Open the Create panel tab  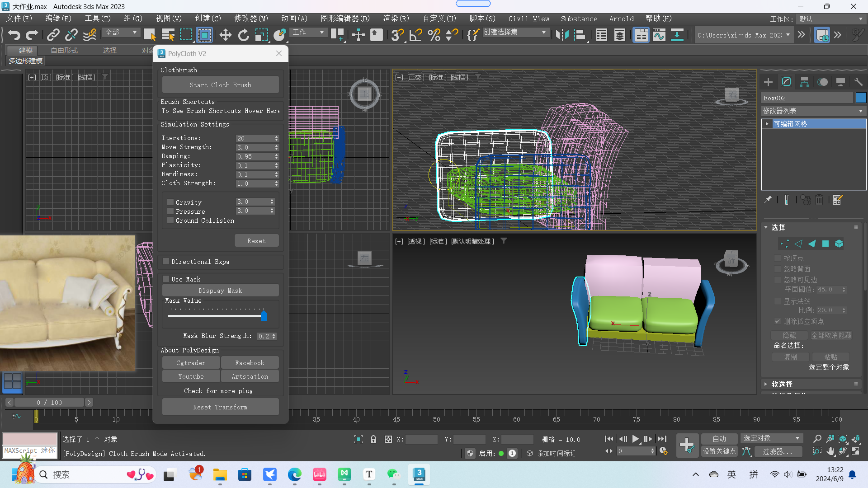768,82
